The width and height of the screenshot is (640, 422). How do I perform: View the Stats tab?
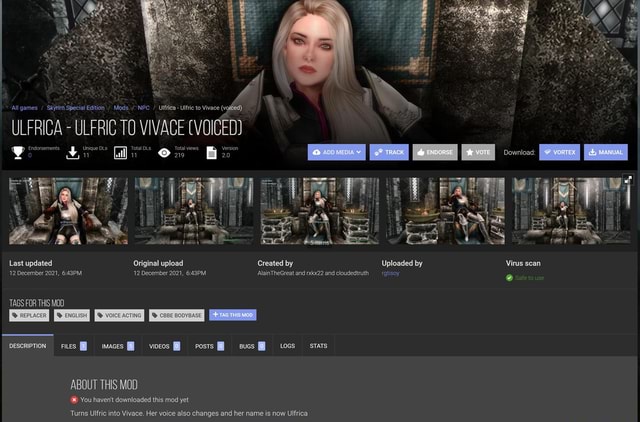(318, 346)
